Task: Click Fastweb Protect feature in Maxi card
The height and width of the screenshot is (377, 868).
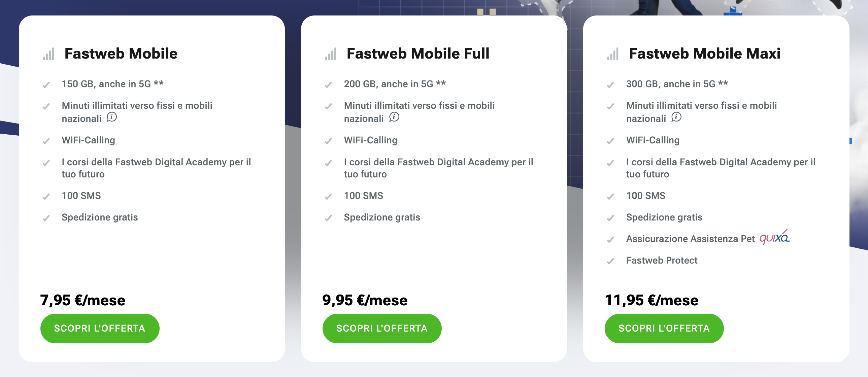Action: (x=662, y=261)
